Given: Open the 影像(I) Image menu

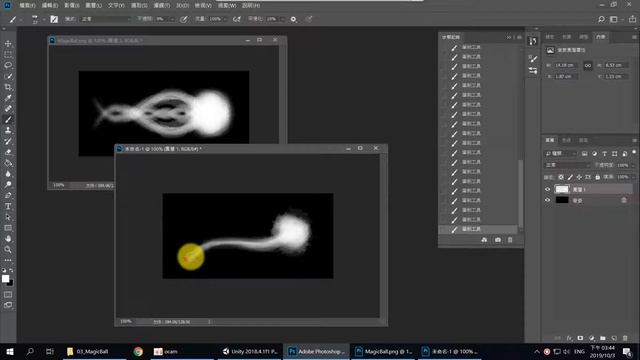Looking at the screenshot, I should (71, 5).
